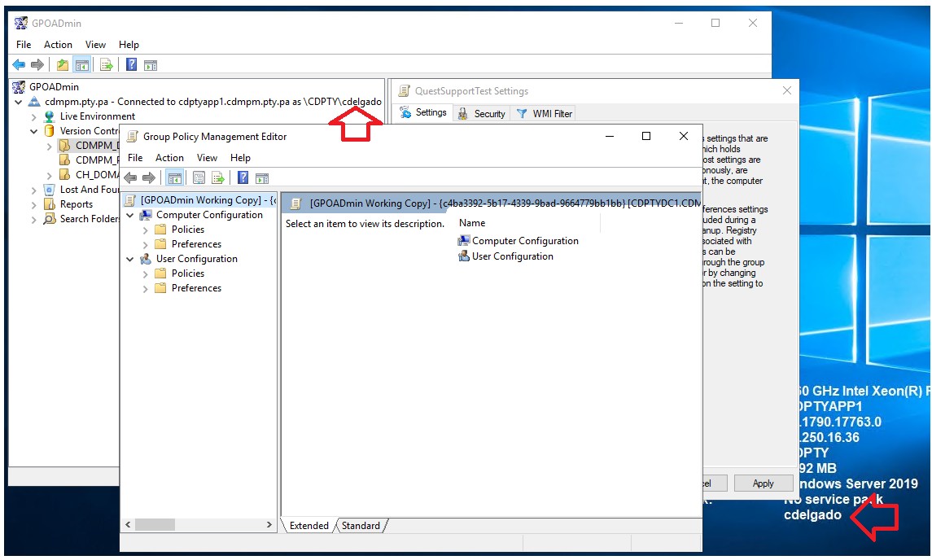Viewport: 932px width, 560px height.
Task: Click Computer Configuration icon in right list
Action: coord(464,241)
